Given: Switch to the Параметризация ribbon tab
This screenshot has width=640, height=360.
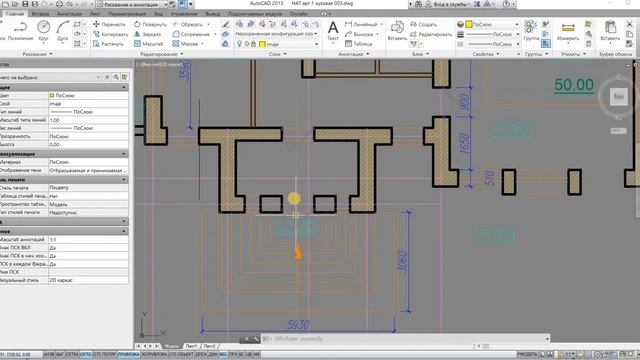Looking at the screenshot, I should pos(127,14).
